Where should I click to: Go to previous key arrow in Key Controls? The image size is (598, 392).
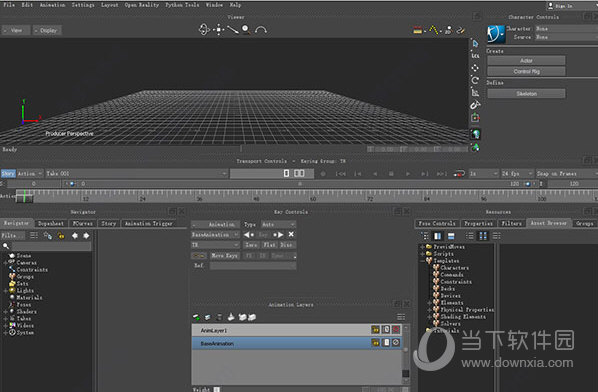tap(249, 235)
